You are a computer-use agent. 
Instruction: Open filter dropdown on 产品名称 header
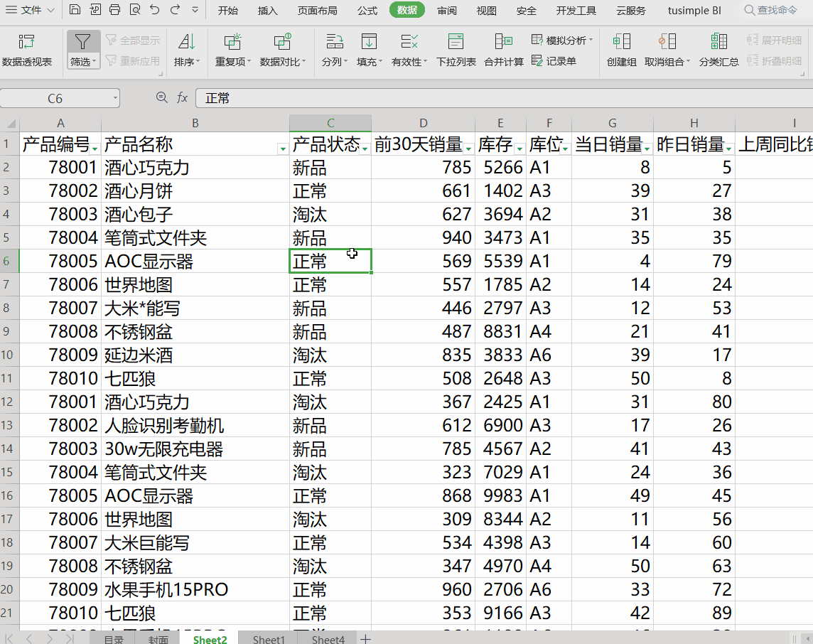283,149
